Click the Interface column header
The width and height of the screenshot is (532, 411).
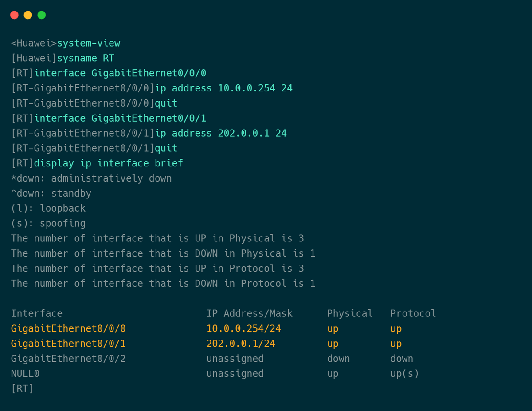(37, 313)
